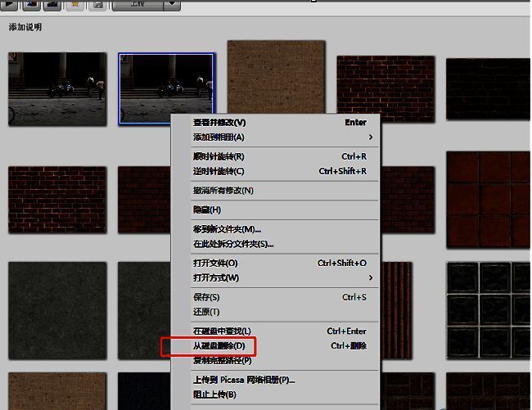
Task: Click 移到新文件夹(M)... menu entry
Action: 227,229
